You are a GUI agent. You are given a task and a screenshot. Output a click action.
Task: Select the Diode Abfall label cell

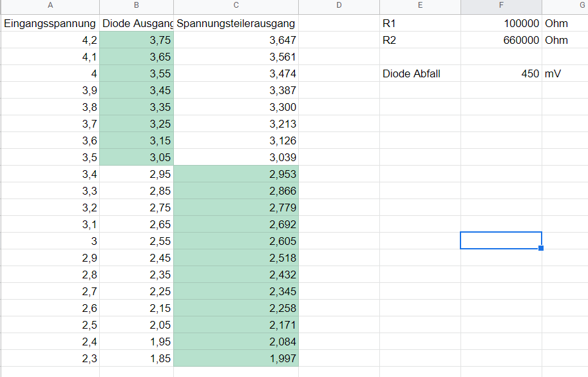pos(420,73)
